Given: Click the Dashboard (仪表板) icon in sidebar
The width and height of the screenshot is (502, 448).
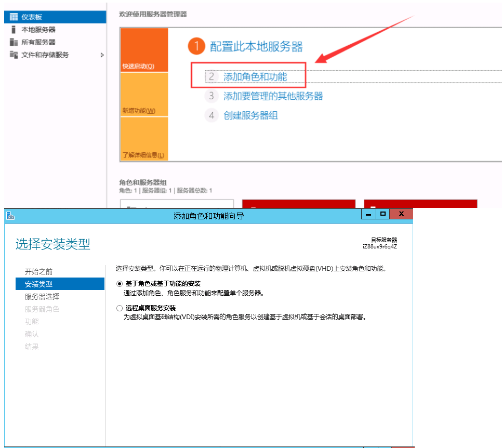Looking at the screenshot, I should click(14, 17).
